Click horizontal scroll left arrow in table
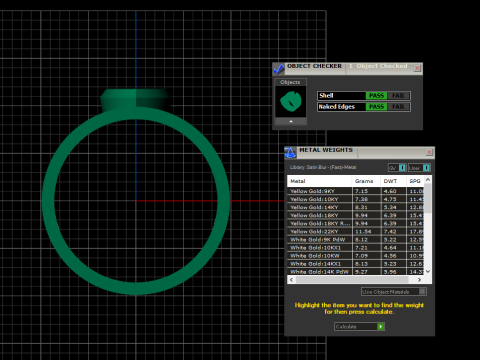Screen dimensions: 480x360 (292, 280)
